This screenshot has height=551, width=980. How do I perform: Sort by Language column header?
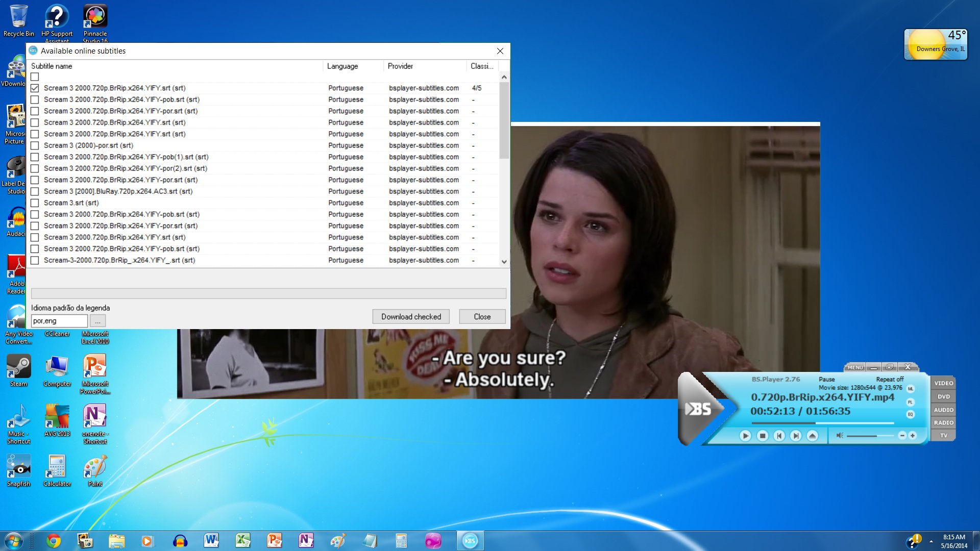pos(353,66)
